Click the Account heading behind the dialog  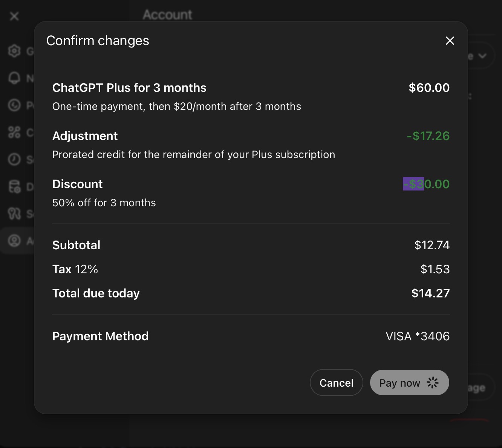pyautogui.click(x=167, y=15)
